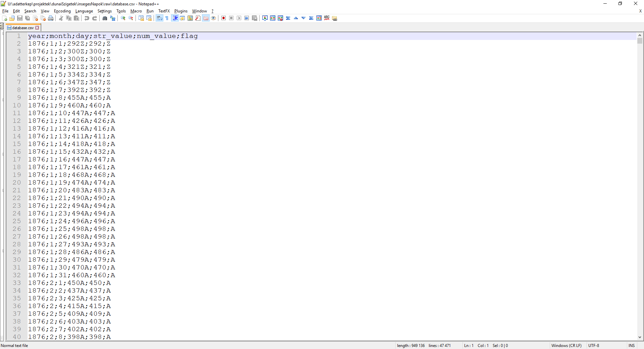The width and height of the screenshot is (644, 349).
Task: Close the database.csv tab with its red X
Action: pyautogui.click(x=37, y=28)
